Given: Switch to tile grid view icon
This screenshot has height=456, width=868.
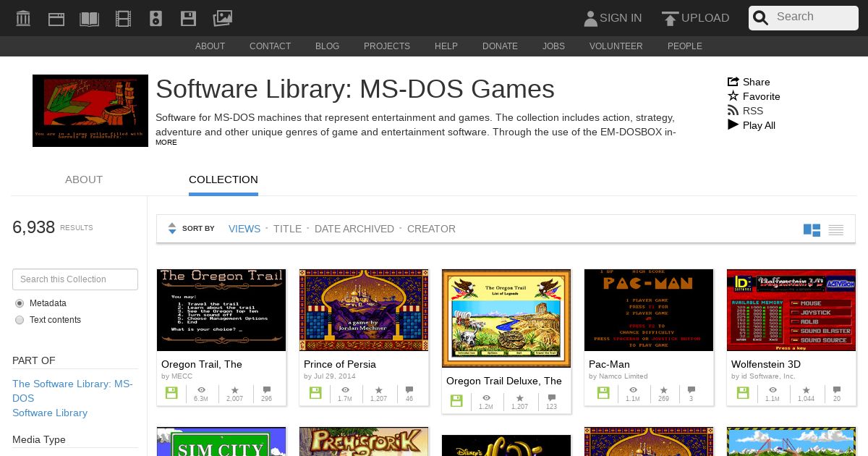Looking at the screenshot, I should pyautogui.click(x=812, y=229).
